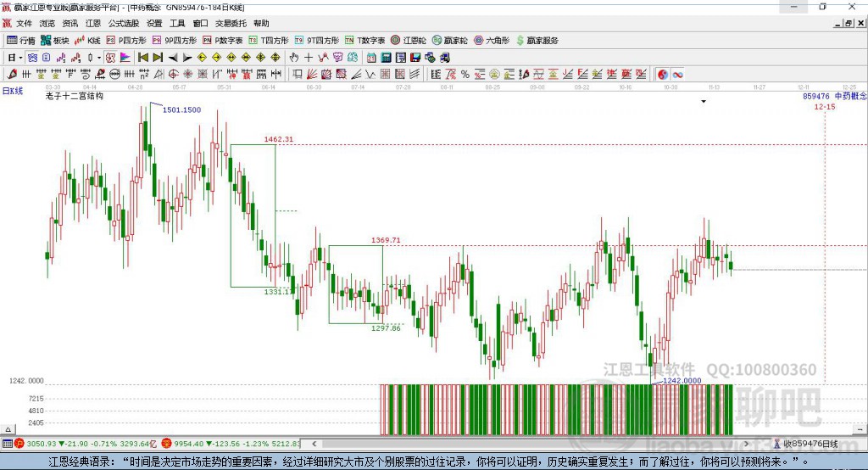This screenshot has height=470, width=868.
Task: Open the 日 period dropdown arrow
Action: [x=20, y=57]
